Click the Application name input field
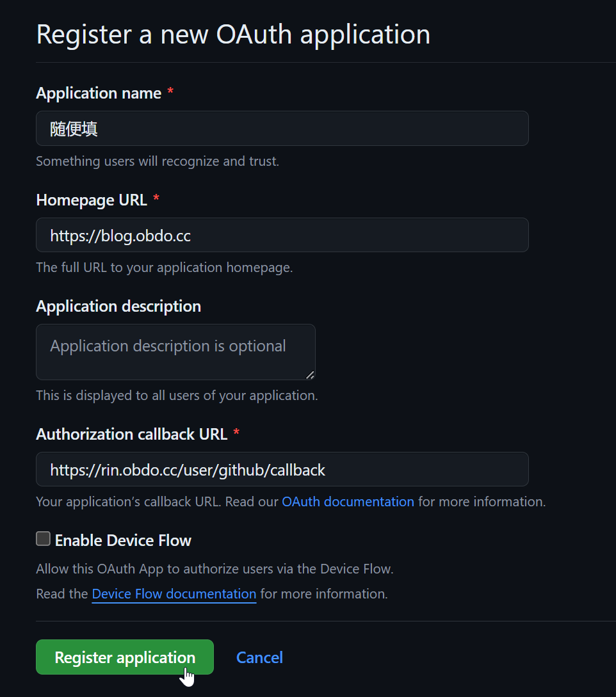The width and height of the screenshot is (616, 697). coord(282,129)
